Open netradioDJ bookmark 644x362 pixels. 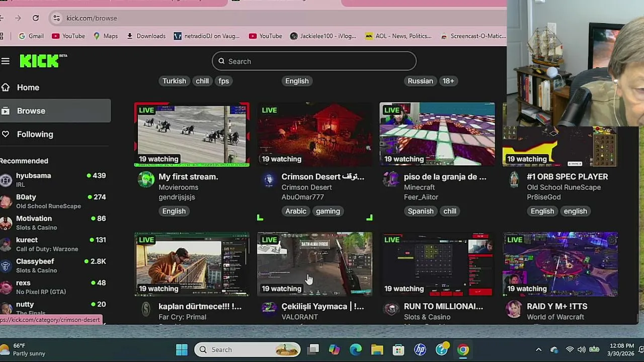tap(207, 36)
